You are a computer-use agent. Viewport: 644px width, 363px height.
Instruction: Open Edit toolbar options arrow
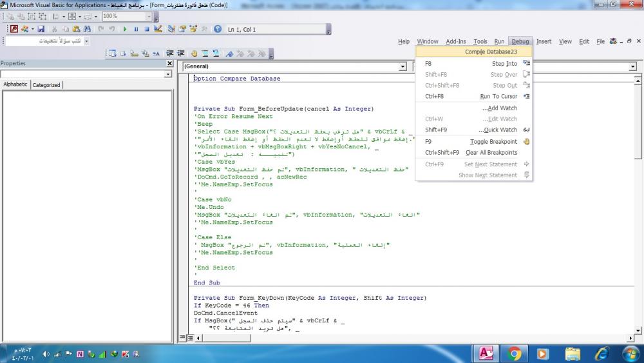(x=271, y=54)
